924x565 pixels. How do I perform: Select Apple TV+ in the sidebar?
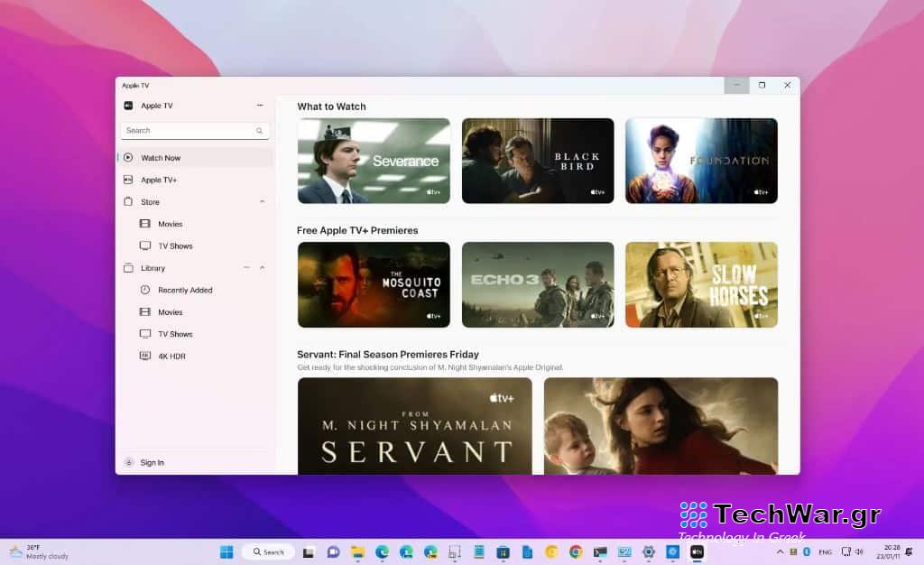(162, 179)
